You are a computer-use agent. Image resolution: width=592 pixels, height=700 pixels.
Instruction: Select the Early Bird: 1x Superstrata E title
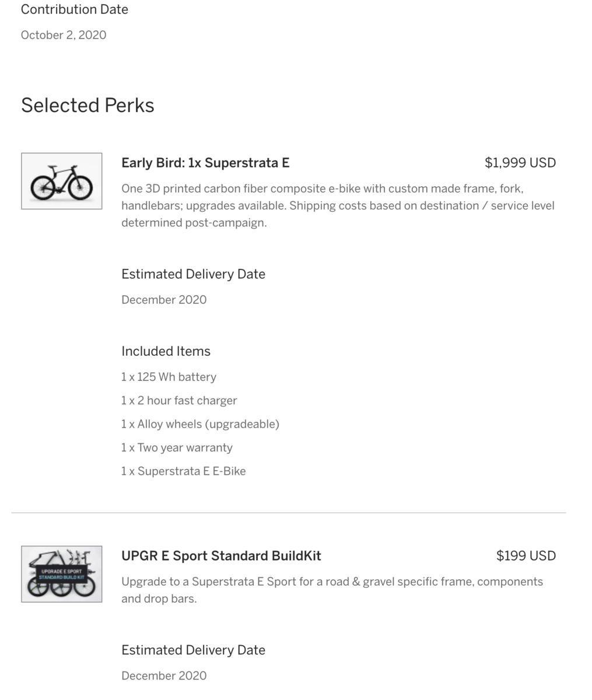tap(205, 163)
